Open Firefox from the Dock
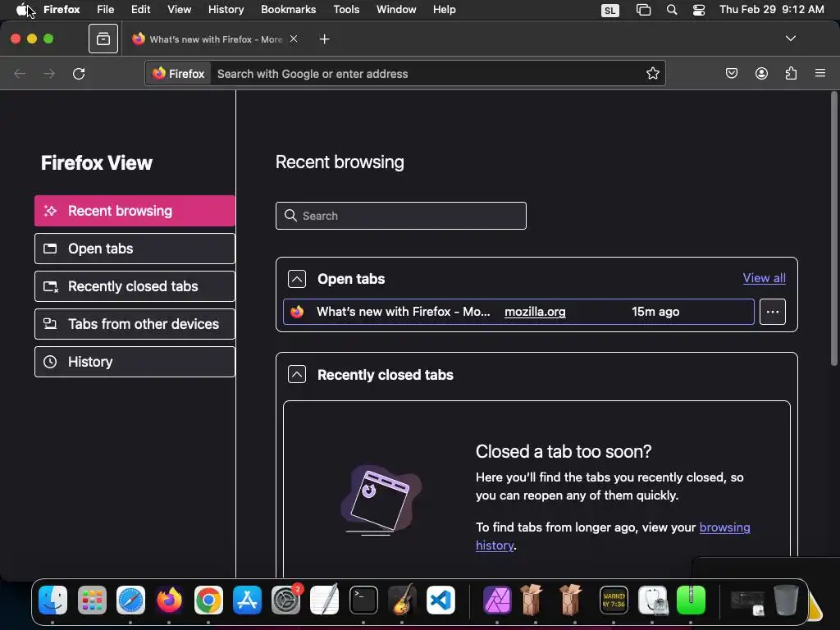 point(169,600)
